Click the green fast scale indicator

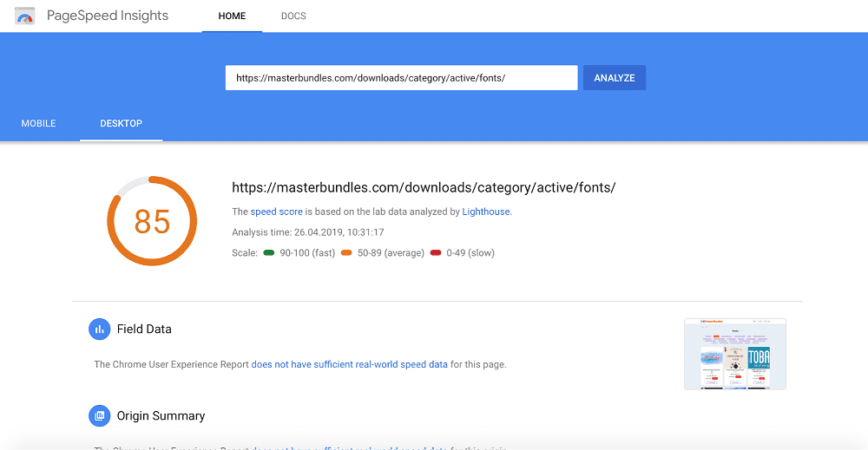[269, 252]
